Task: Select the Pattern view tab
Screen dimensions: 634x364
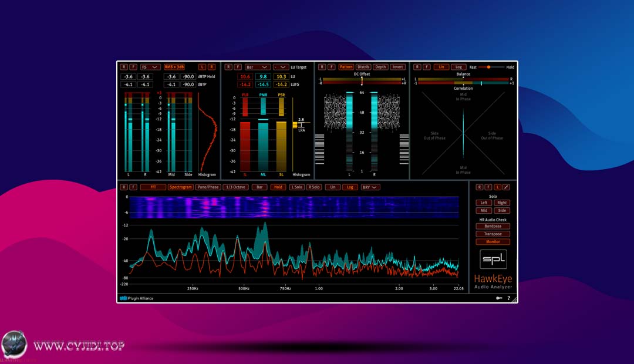Action: (346, 67)
